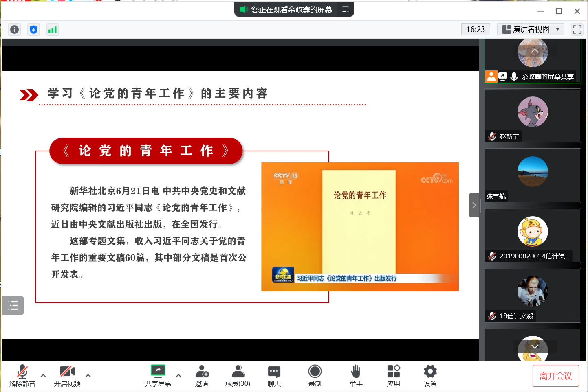Enter full screen mode
588x392 pixels.
coord(577,29)
